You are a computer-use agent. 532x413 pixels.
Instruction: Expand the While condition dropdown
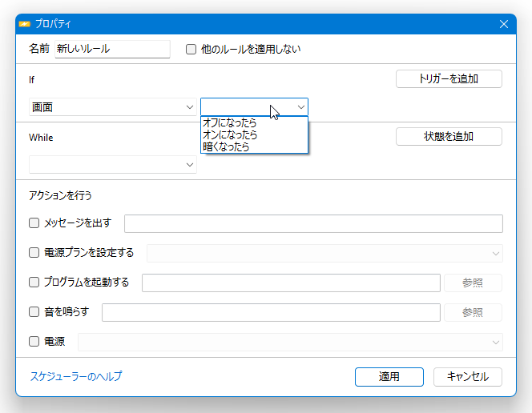tap(113, 165)
